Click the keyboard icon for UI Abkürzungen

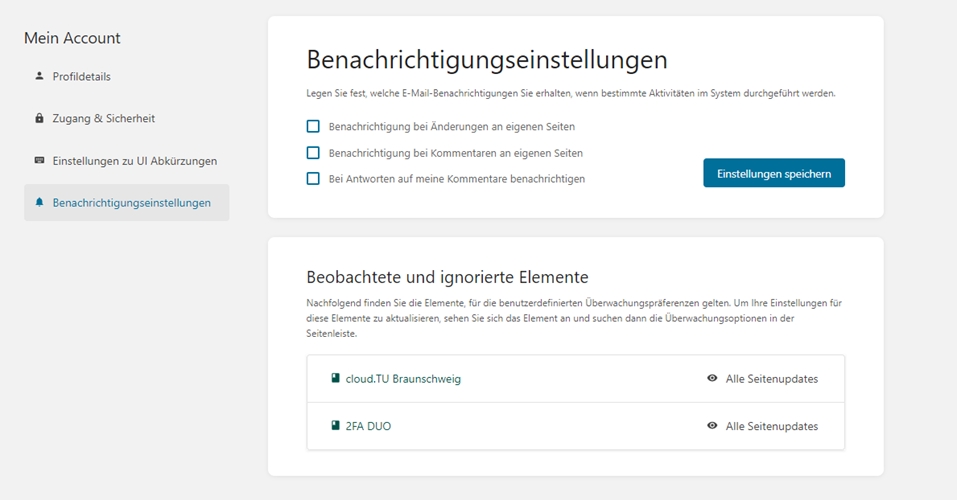coord(40,160)
